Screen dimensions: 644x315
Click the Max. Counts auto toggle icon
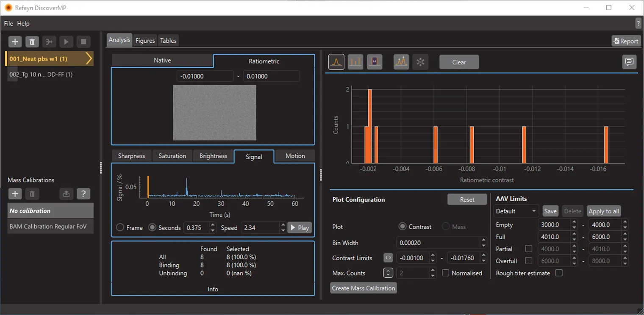coord(388,273)
